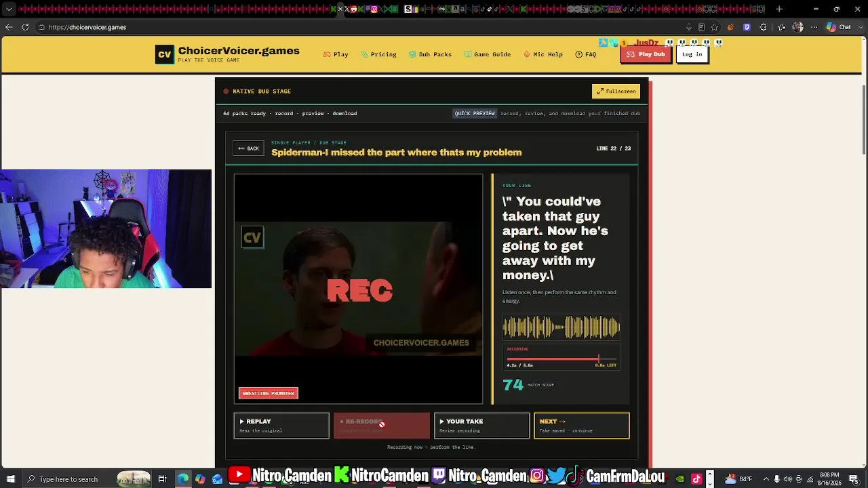Click the yellow audio waveform
The width and height of the screenshot is (868, 488).
click(561, 328)
